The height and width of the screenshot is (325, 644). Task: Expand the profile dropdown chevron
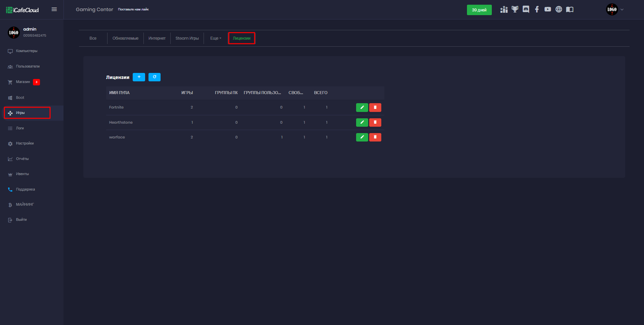622,9
